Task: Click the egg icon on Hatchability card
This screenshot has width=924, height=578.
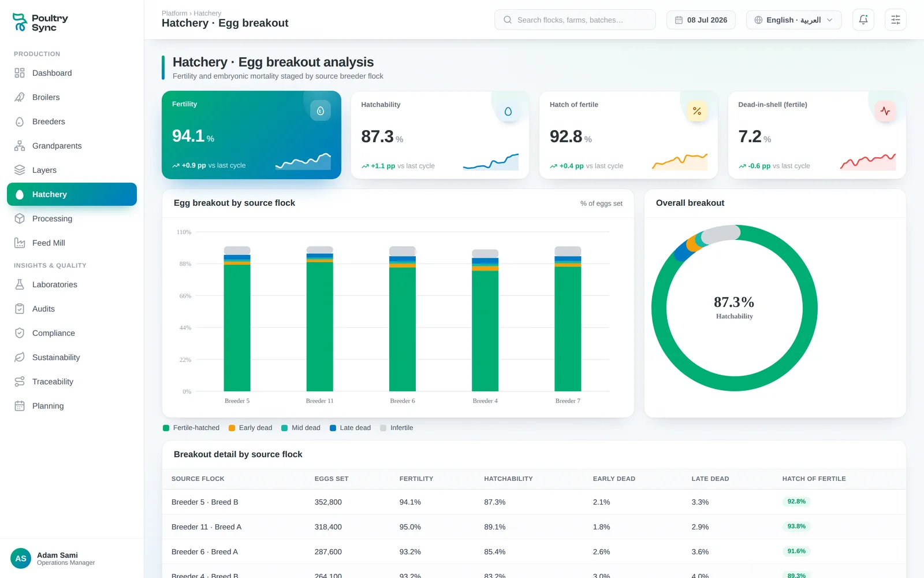Action: [508, 112]
